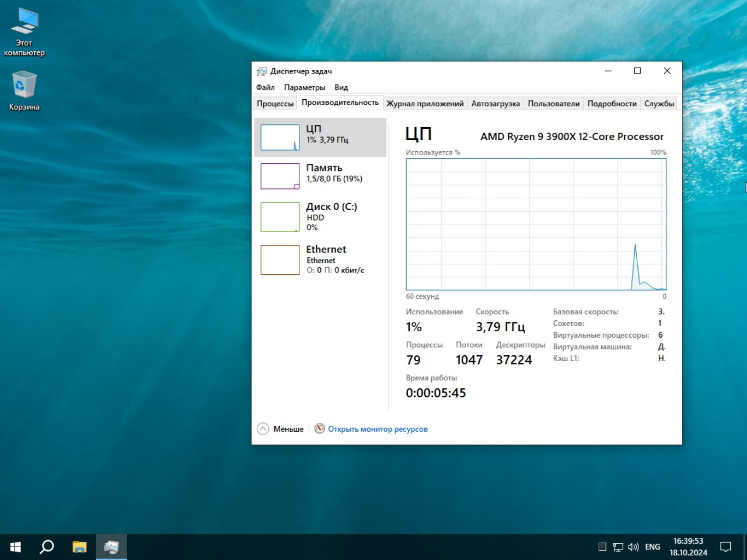Click the uptime value 0:00:05:45
Image resolution: width=747 pixels, height=560 pixels.
pos(436,393)
